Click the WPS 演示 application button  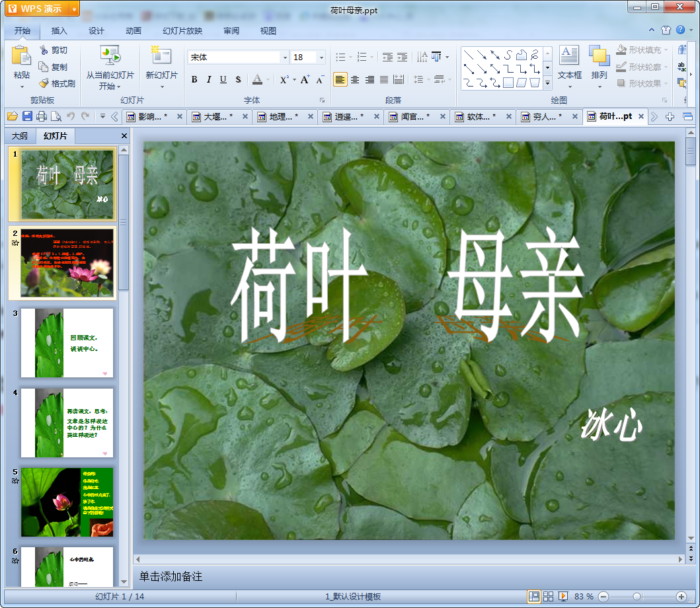point(37,9)
